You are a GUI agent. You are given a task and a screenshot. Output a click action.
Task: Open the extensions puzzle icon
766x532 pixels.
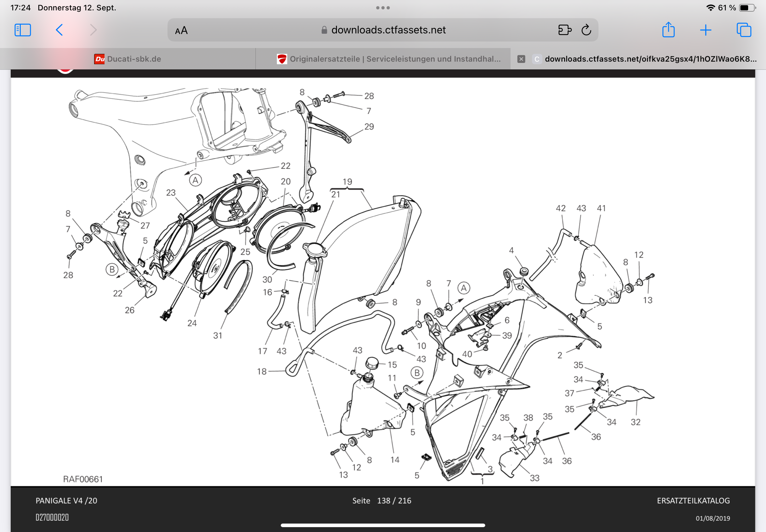[564, 30]
